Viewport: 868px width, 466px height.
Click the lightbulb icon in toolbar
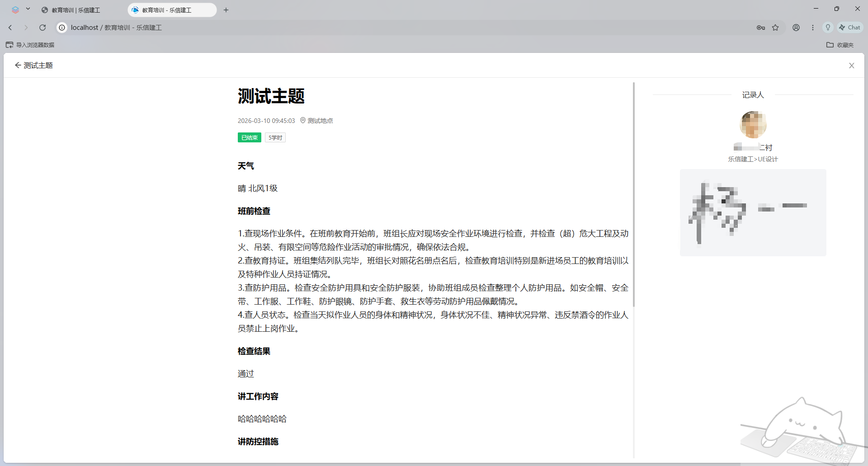click(828, 28)
